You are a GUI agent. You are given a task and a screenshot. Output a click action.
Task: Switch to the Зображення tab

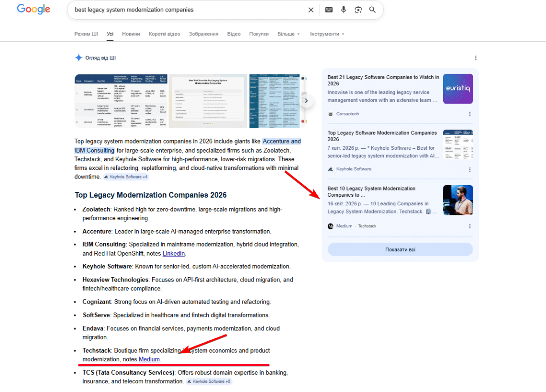(204, 34)
